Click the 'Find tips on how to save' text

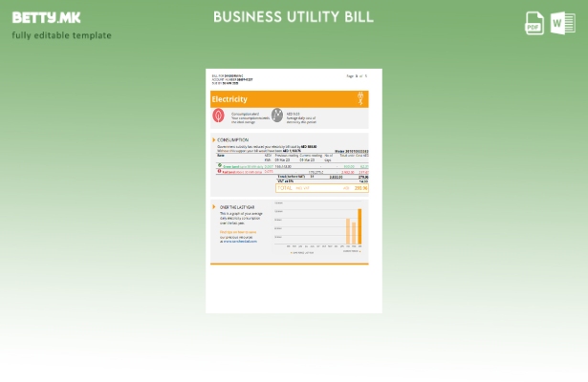[x=238, y=232]
